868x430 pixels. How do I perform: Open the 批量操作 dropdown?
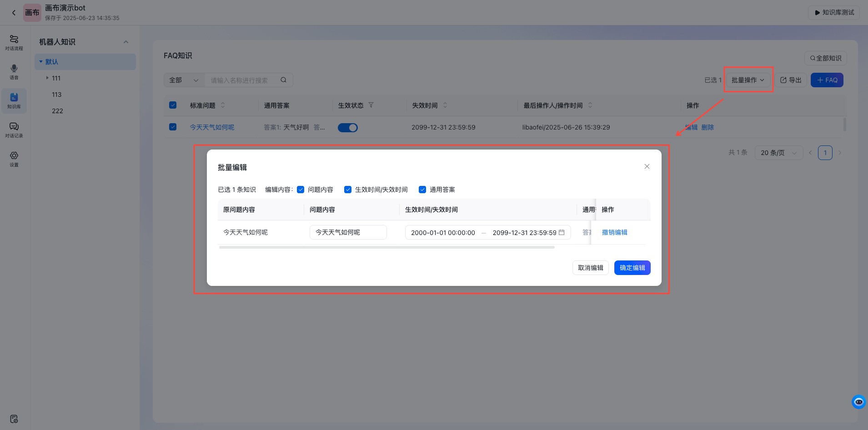tap(747, 80)
